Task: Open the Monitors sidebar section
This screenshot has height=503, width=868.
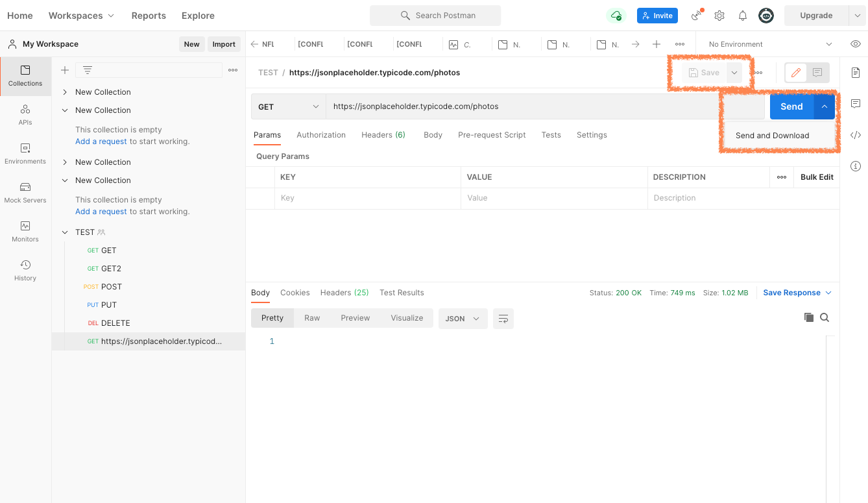Action: (25, 232)
